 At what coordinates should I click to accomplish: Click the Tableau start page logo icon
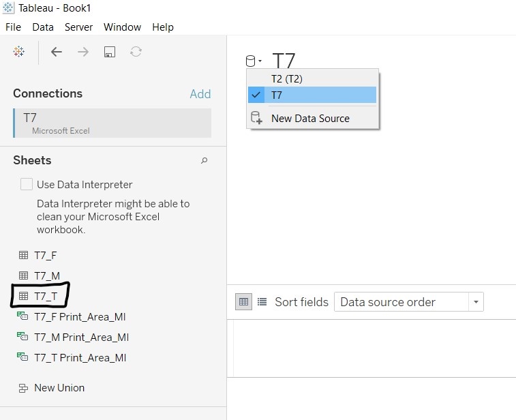point(19,52)
